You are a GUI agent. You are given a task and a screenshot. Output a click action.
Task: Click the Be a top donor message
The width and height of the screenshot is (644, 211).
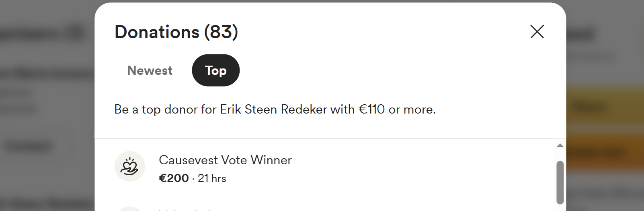pos(275,109)
